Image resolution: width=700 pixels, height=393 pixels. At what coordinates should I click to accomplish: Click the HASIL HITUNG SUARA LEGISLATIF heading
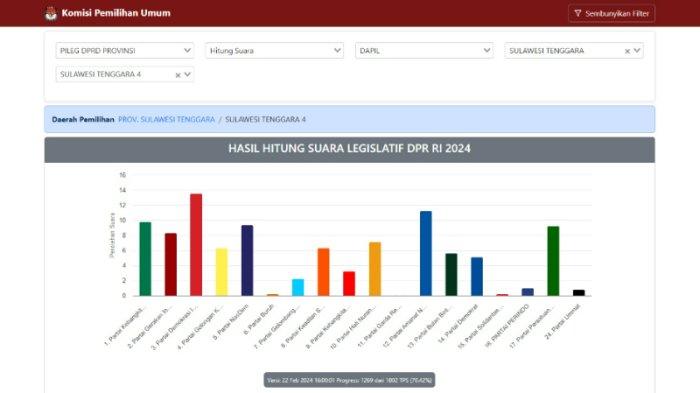350,148
